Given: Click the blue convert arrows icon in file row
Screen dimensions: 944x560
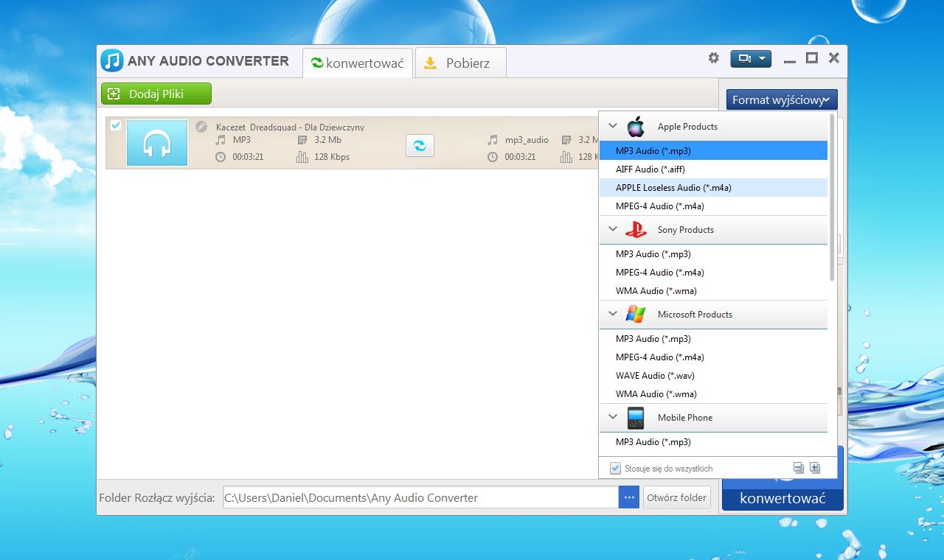Looking at the screenshot, I should [x=420, y=146].
